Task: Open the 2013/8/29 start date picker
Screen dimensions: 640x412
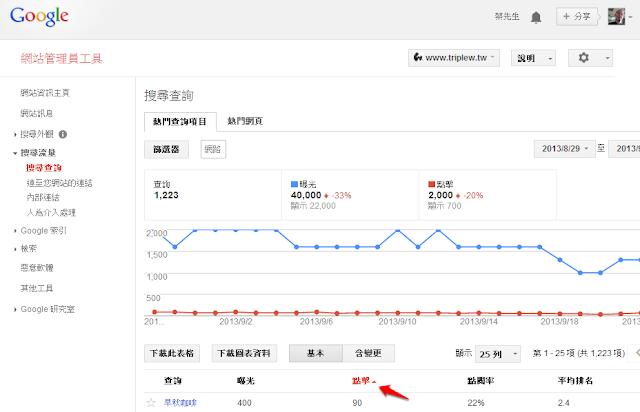Action: (x=565, y=149)
